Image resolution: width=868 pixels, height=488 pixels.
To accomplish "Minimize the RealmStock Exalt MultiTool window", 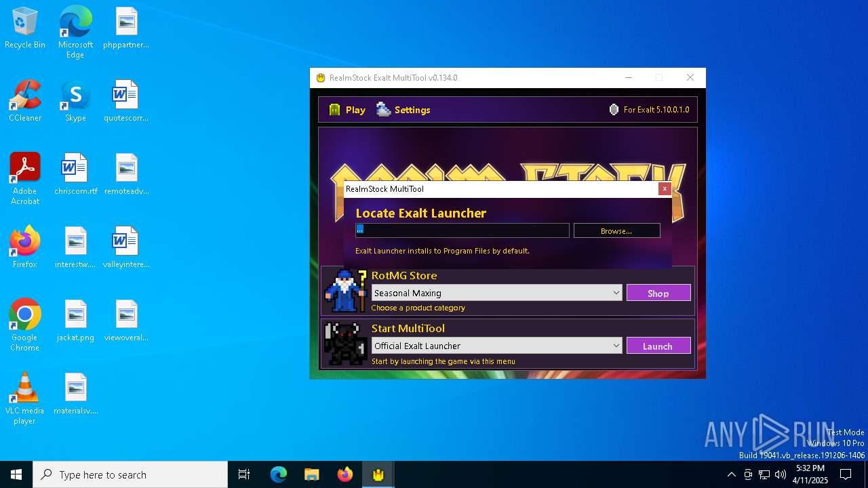I will click(628, 78).
